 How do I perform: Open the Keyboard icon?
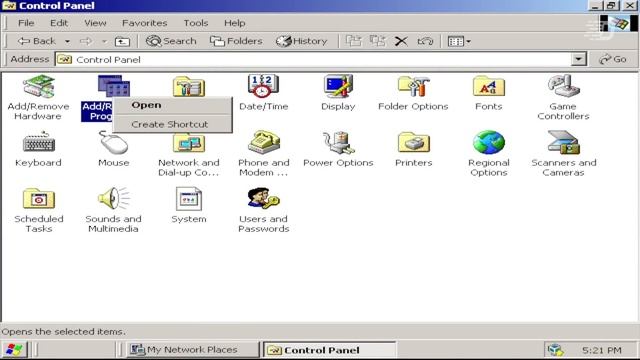click(38, 142)
